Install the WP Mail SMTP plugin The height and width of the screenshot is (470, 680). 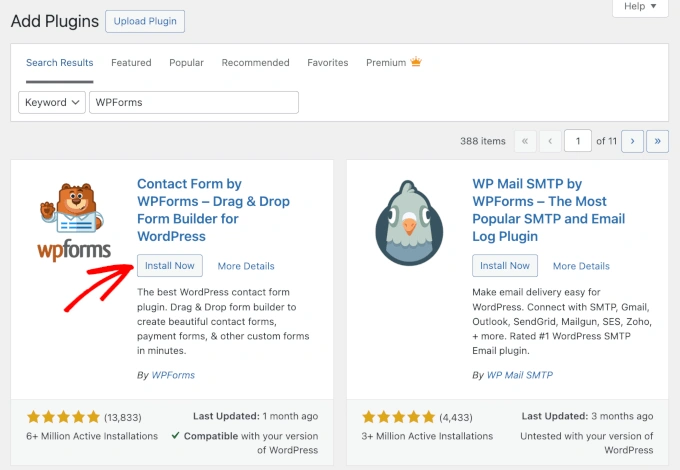point(505,266)
